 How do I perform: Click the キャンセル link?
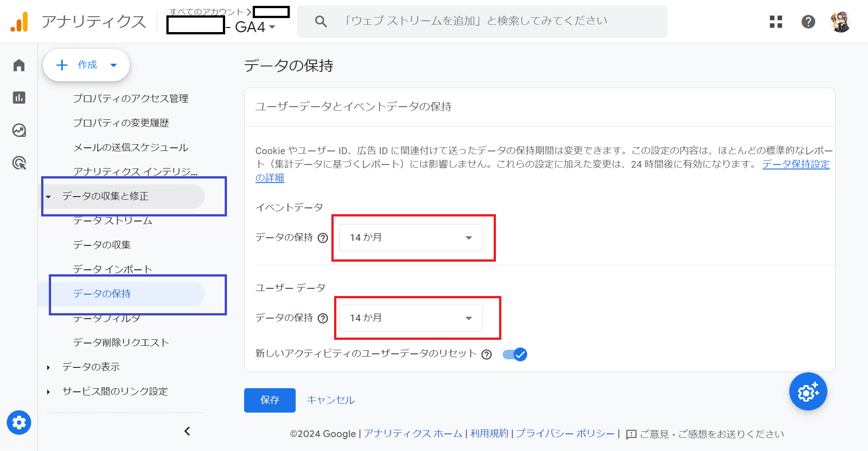coord(330,400)
